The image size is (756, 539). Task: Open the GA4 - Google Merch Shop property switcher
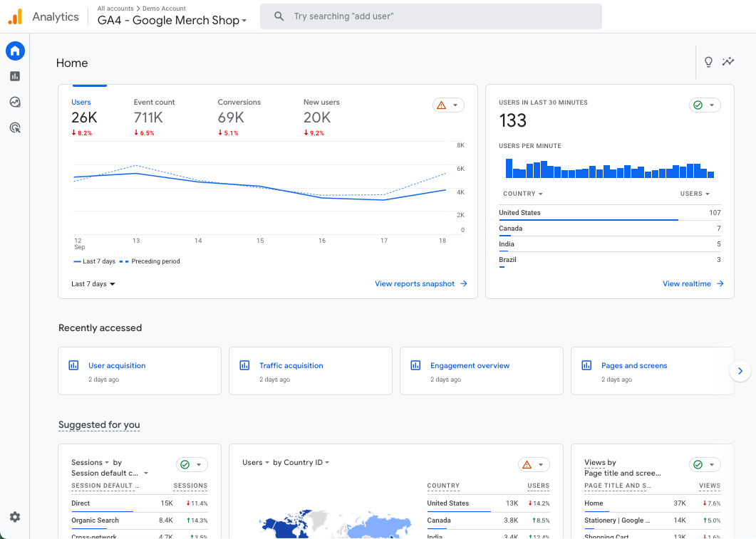click(171, 21)
